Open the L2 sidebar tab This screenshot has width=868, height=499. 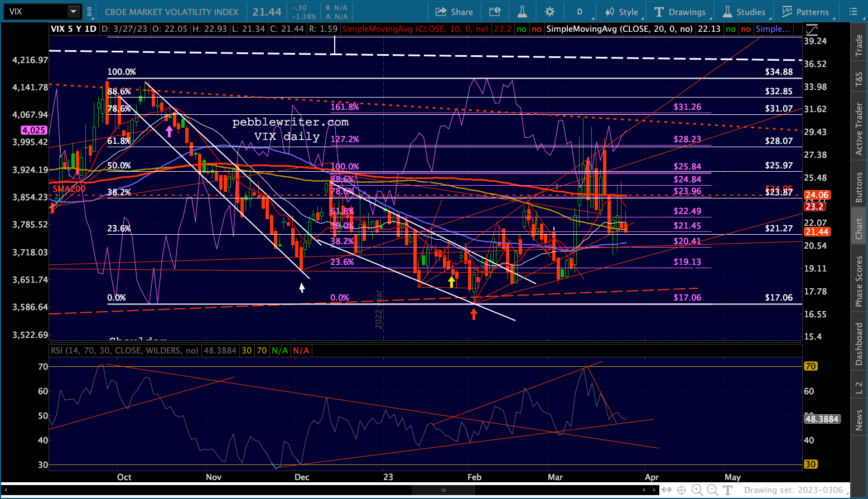[859, 389]
